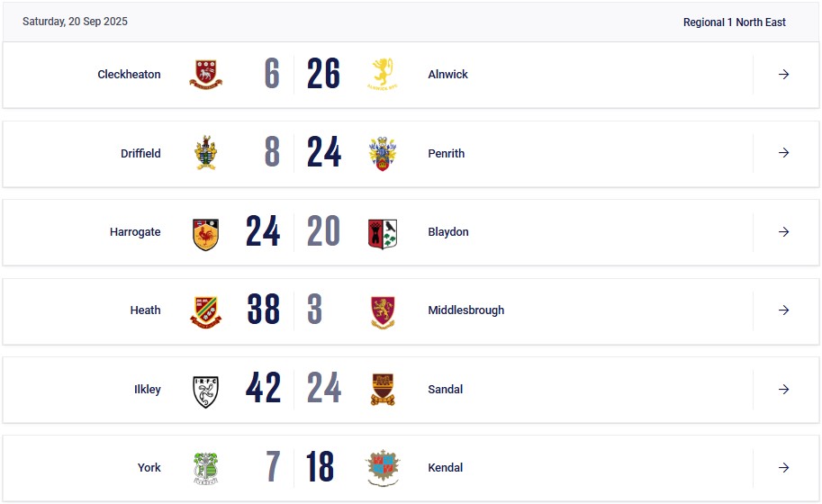Click the Heath club crest

[205, 312]
